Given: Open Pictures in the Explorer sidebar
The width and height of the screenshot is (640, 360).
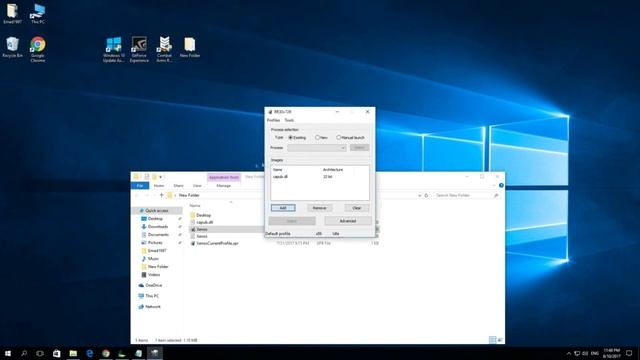Looking at the screenshot, I should [155, 243].
